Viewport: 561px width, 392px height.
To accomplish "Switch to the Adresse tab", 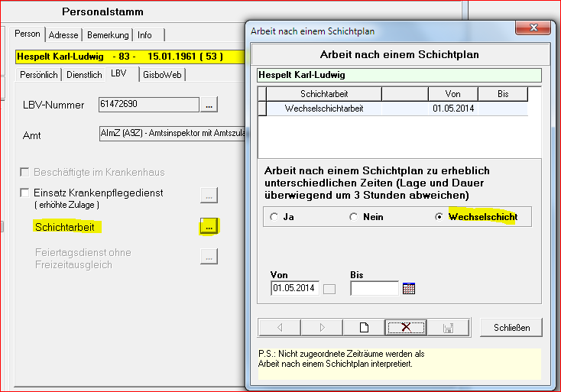I will coord(64,35).
